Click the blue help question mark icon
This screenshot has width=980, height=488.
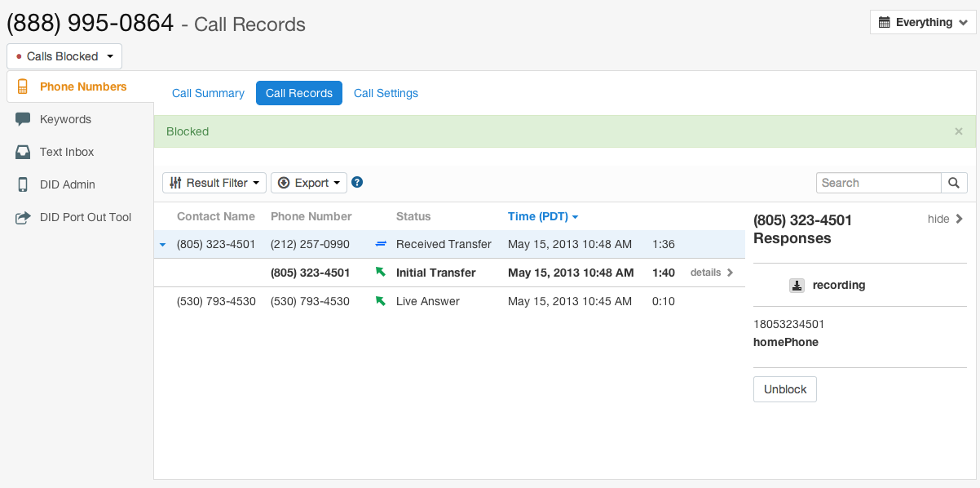(357, 183)
